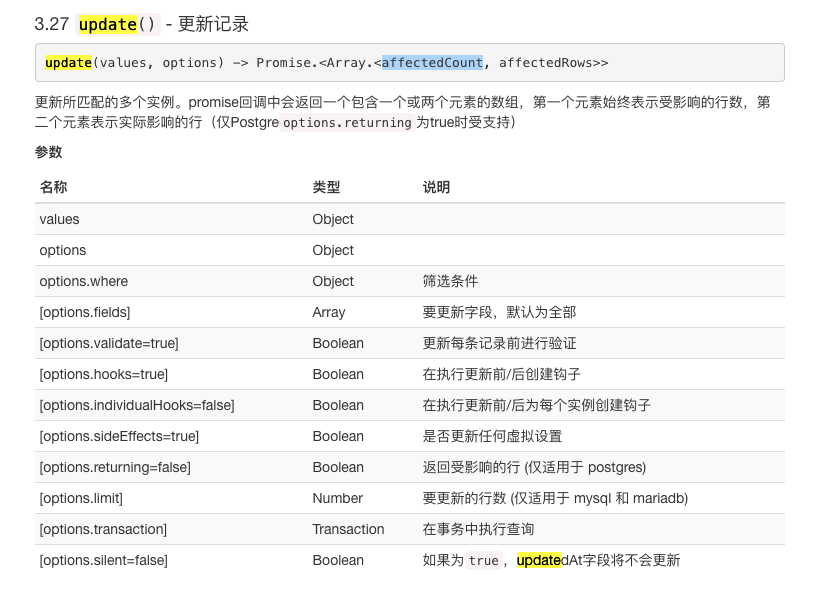Select the options.where row name cell
Viewport: 827px width, 596px height.
[84, 281]
